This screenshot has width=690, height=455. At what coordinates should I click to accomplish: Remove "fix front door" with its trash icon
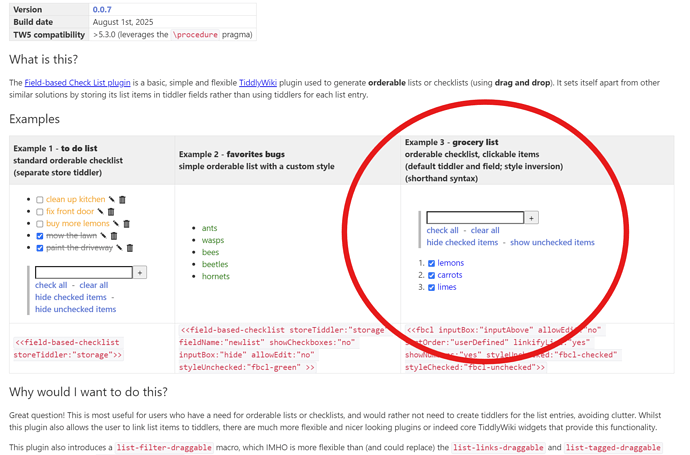[x=111, y=212]
